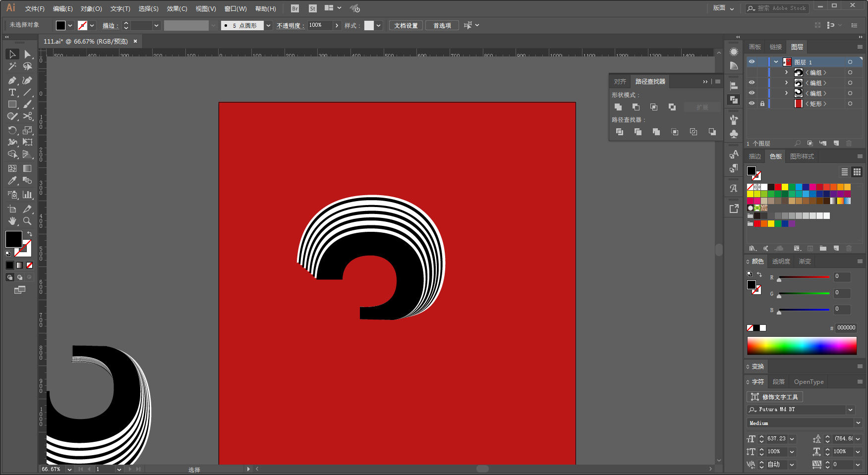Toggle the lock on 矩形 layer

pyautogui.click(x=762, y=104)
